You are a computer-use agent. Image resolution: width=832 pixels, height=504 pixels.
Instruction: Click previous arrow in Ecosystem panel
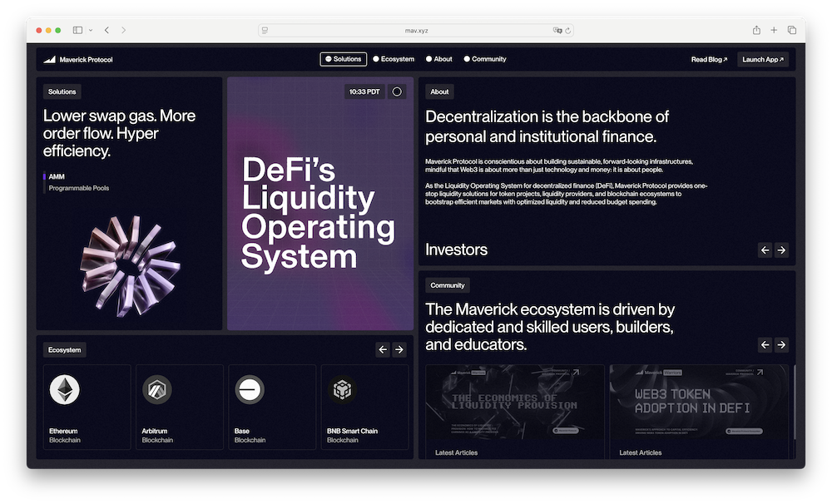point(383,349)
